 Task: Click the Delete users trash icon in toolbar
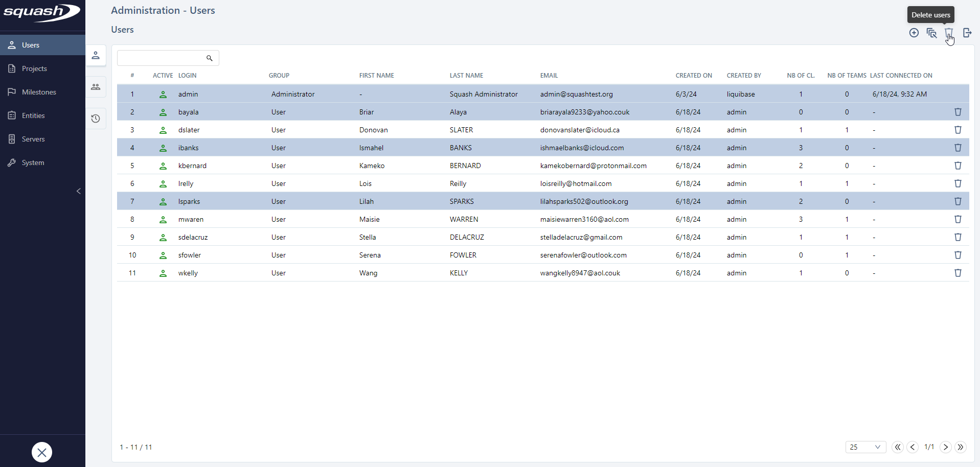click(x=949, y=33)
